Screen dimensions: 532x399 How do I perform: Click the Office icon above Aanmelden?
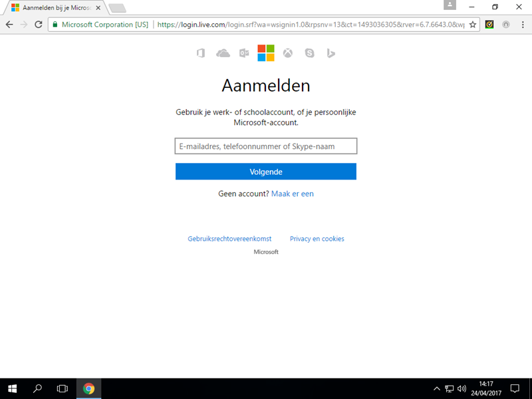coord(201,53)
